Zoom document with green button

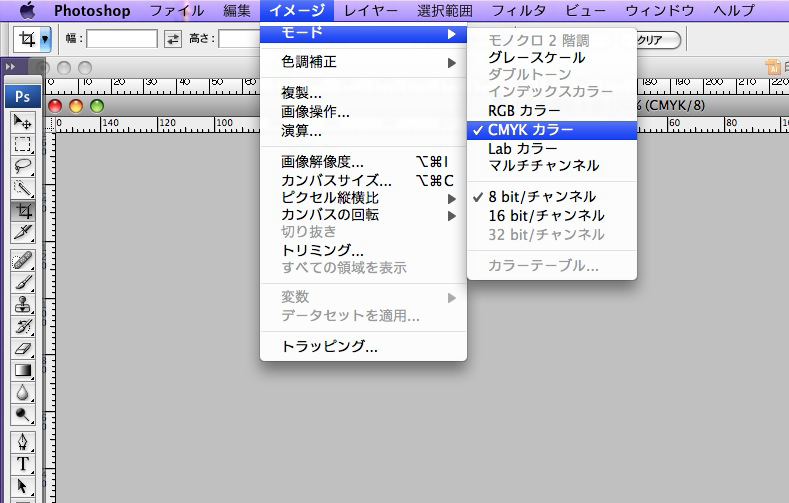[x=97, y=106]
